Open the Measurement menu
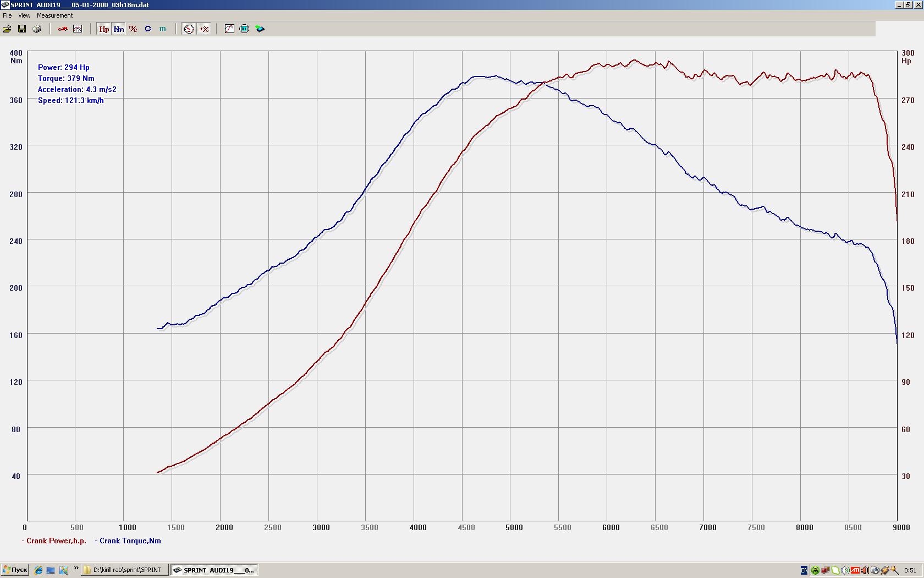Viewport: 924px width, 578px height. (54, 15)
